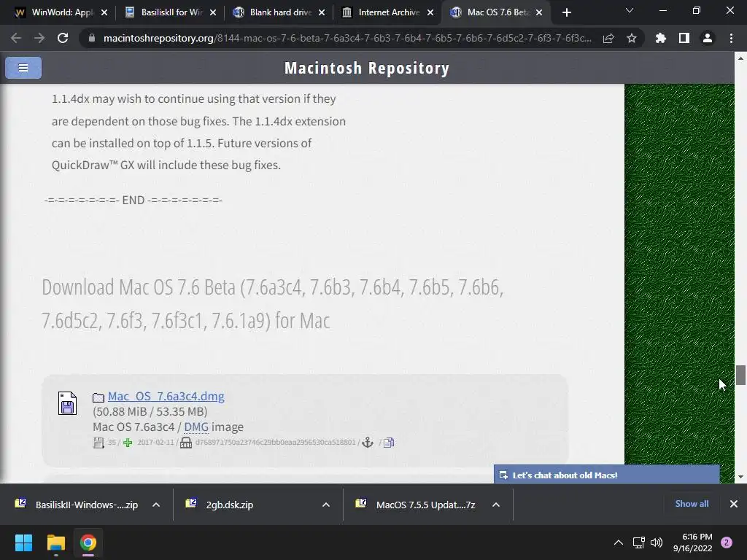Click the page vertical scrollbar thumb

tap(740, 376)
